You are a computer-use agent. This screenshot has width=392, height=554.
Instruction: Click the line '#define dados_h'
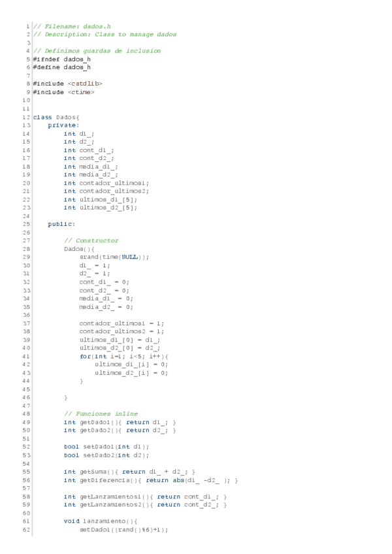[62, 67]
